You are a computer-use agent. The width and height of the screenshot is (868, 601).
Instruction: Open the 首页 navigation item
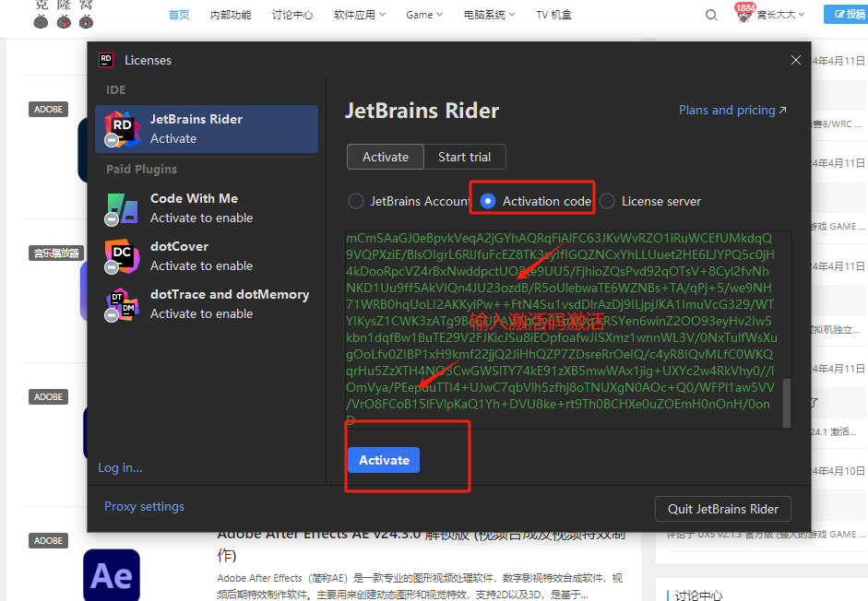tap(179, 15)
